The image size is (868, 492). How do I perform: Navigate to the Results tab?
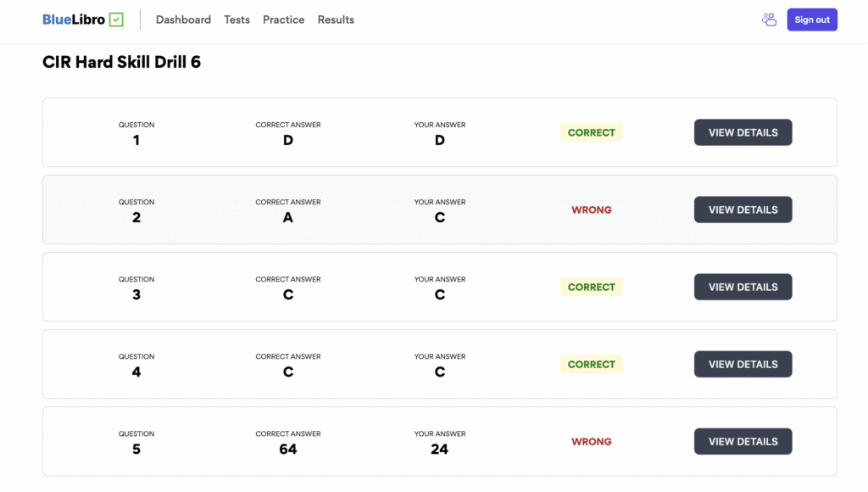(336, 20)
